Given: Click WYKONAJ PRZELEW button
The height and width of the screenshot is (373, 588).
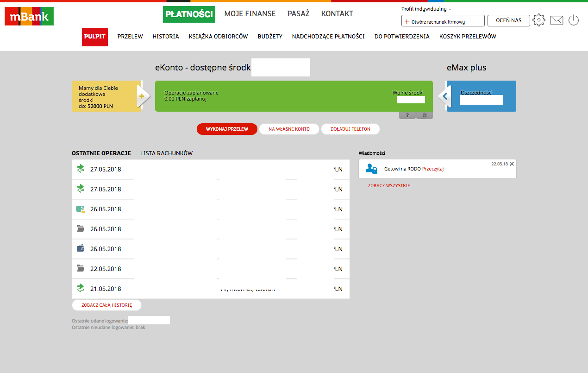Looking at the screenshot, I should point(227,129).
